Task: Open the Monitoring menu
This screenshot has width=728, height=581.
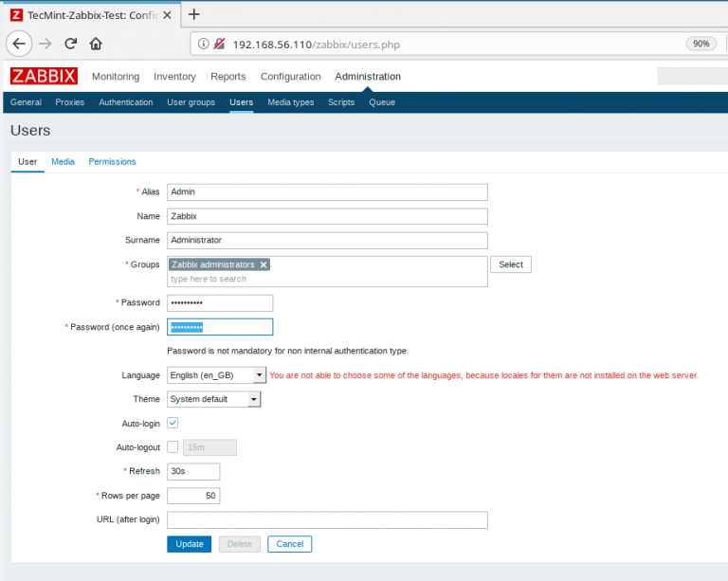Action: coord(116,77)
